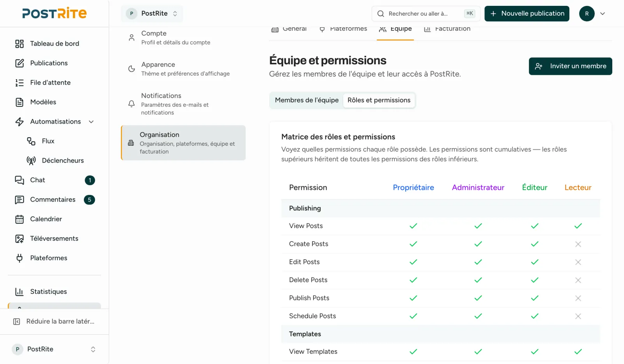Open PostRite workspace selector at bottom

tap(54, 349)
